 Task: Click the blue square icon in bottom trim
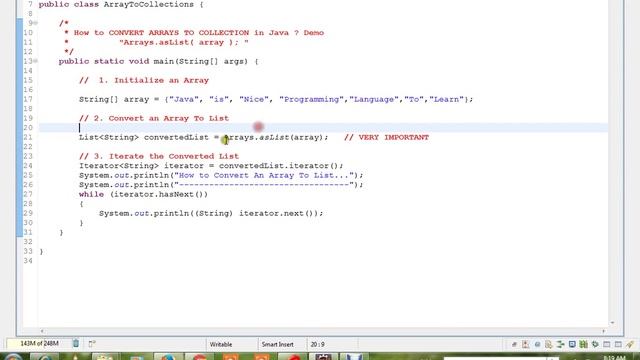point(572,344)
